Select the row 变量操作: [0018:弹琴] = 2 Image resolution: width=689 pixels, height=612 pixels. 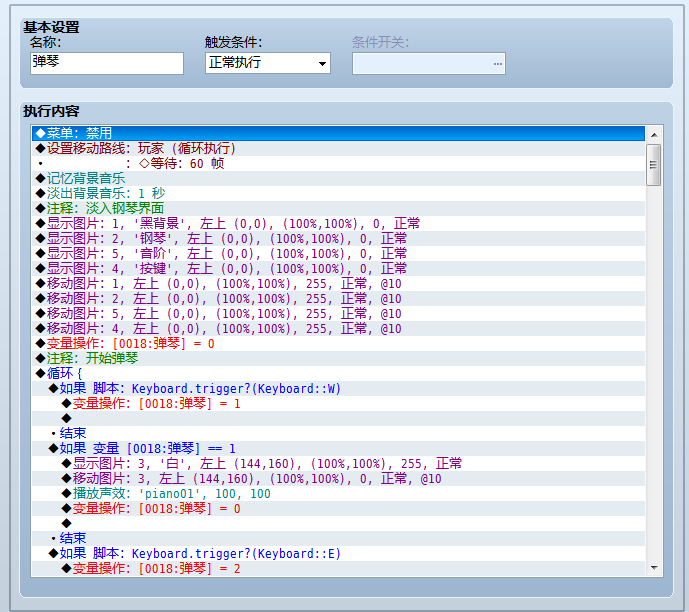(338, 568)
